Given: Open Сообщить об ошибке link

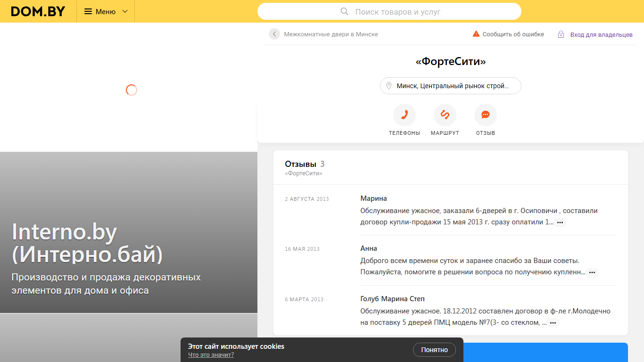Looking at the screenshot, I should point(513,34).
